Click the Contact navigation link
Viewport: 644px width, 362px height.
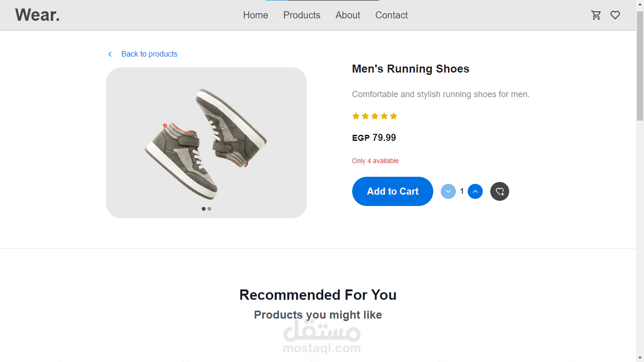(x=391, y=15)
